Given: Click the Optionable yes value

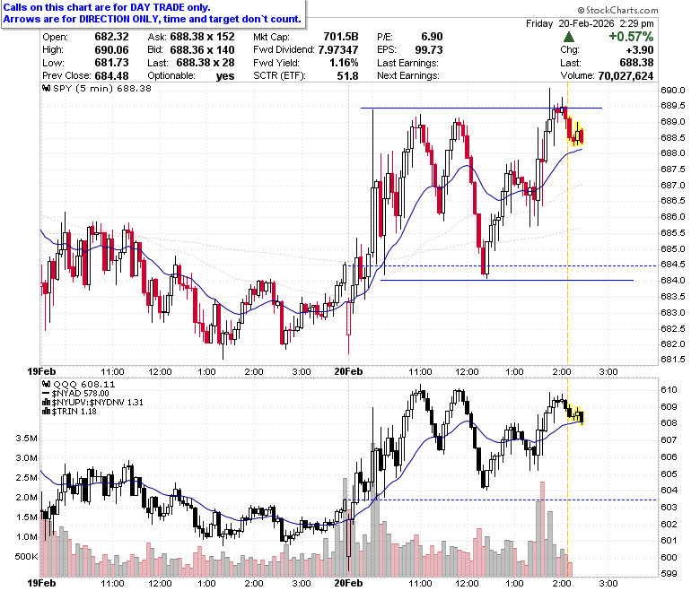Looking at the screenshot, I should tap(225, 76).
